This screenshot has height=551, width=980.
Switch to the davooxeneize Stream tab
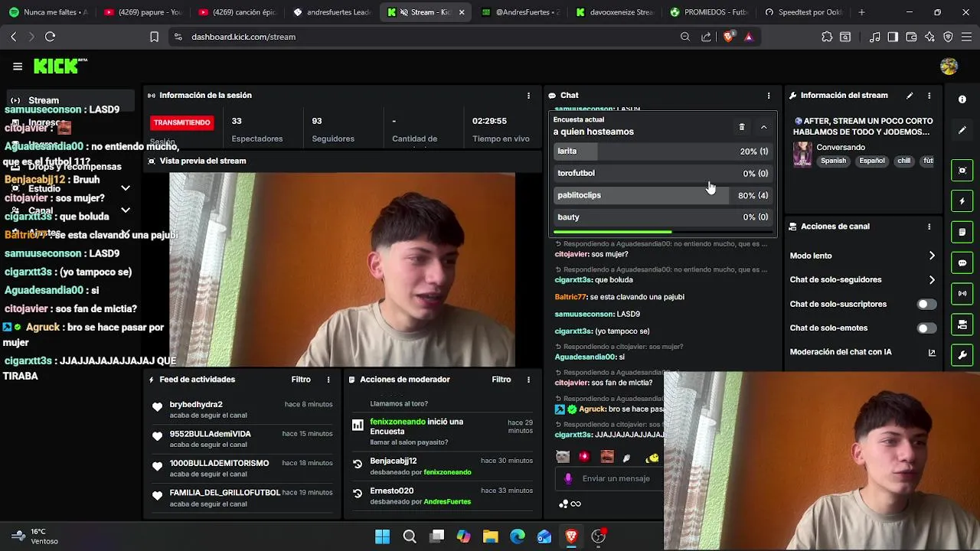click(615, 12)
